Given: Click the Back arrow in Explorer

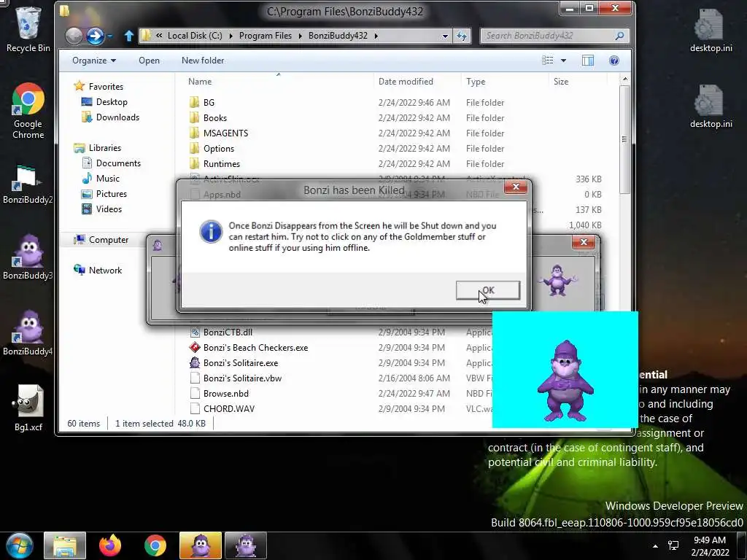Looking at the screenshot, I should pos(74,36).
